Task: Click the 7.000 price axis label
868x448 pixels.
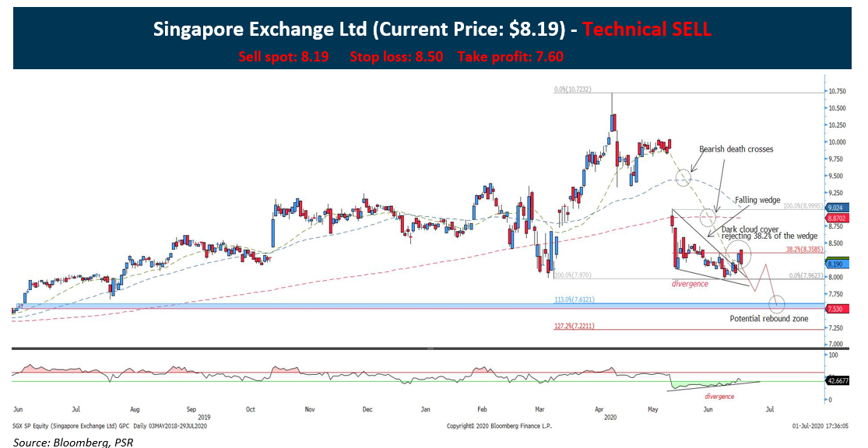Action: pos(838,344)
